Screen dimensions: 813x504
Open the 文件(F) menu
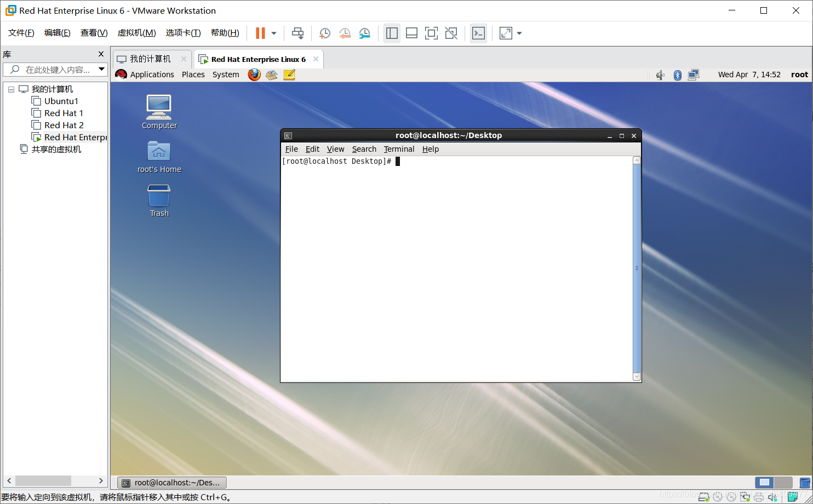tap(21, 33)
